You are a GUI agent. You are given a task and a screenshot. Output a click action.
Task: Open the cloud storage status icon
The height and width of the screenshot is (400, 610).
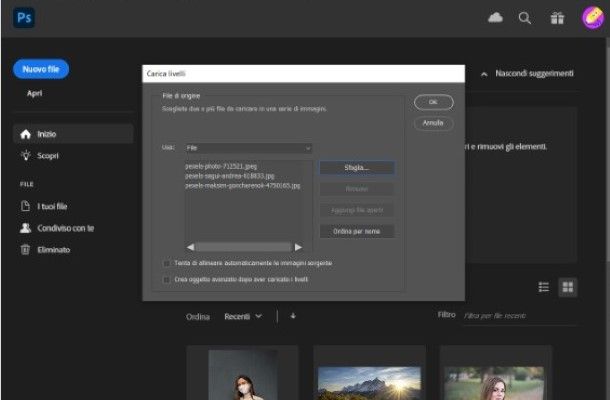[495, 18]
